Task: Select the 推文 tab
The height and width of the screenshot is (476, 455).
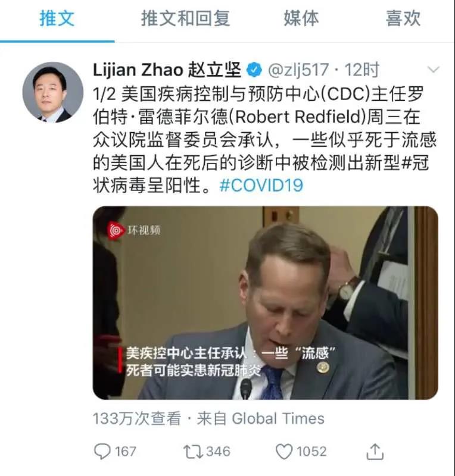Action: (x=57, y=18)
